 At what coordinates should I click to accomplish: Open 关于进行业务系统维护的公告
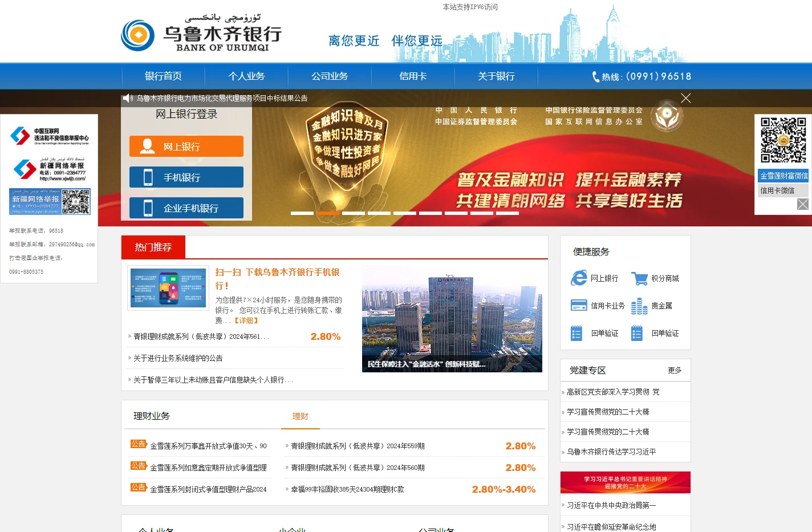tap(178, 358)
